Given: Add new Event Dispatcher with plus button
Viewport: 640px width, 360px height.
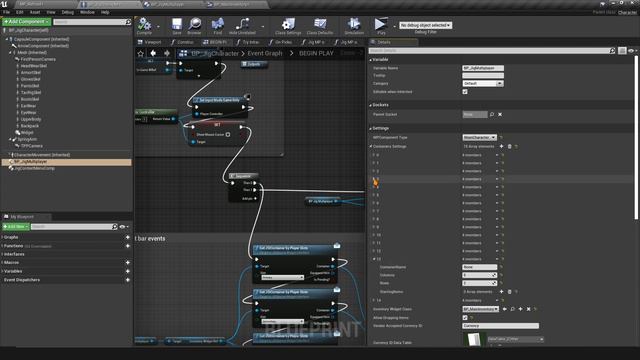Looking at the screenshot, I should tap(128, 280).
